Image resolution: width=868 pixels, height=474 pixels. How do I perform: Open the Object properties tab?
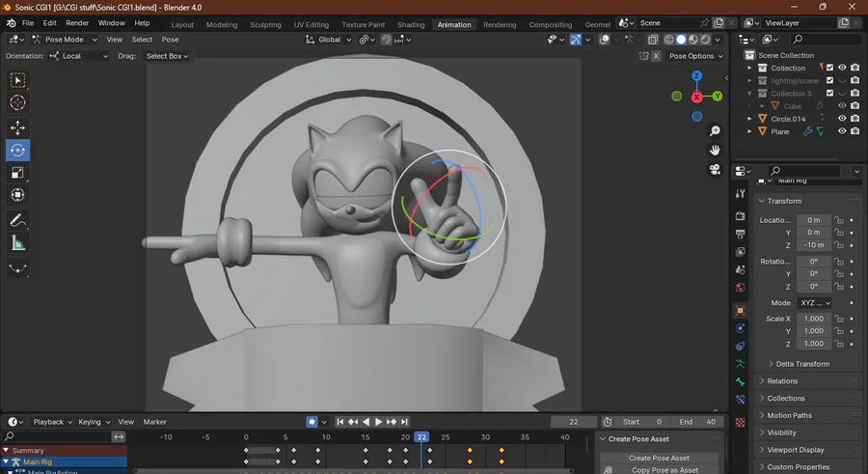740,310
